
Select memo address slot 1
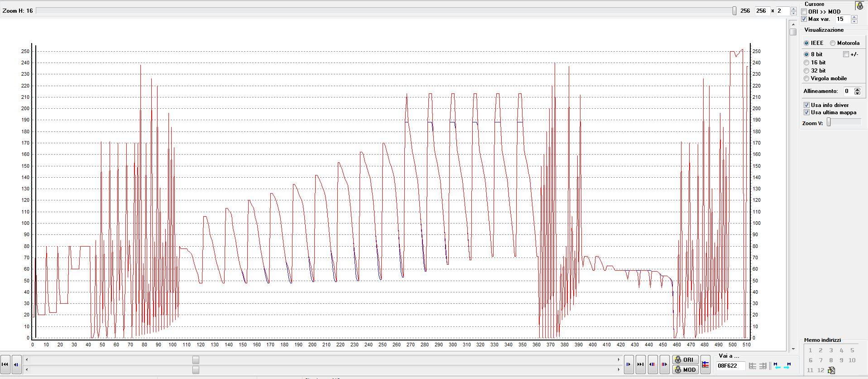point(810,350)
